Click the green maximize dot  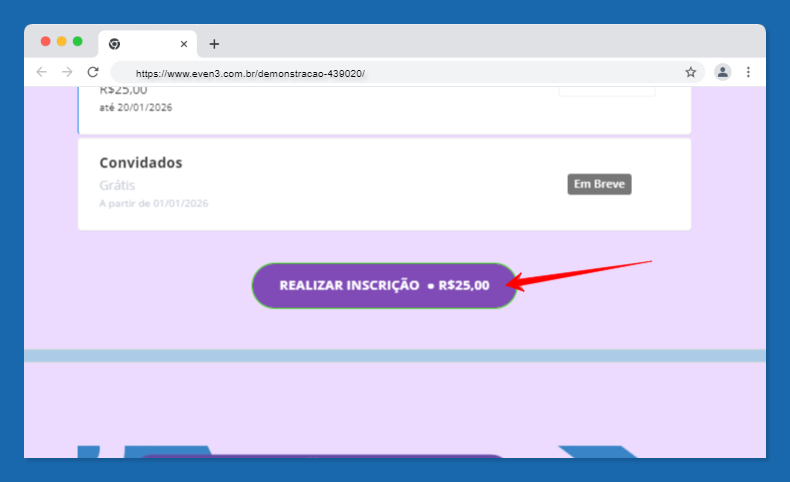click(x=78, y=41)
